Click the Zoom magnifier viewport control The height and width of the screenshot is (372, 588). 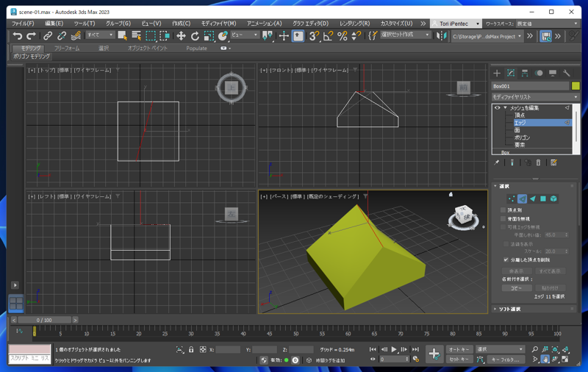(535, 349)
